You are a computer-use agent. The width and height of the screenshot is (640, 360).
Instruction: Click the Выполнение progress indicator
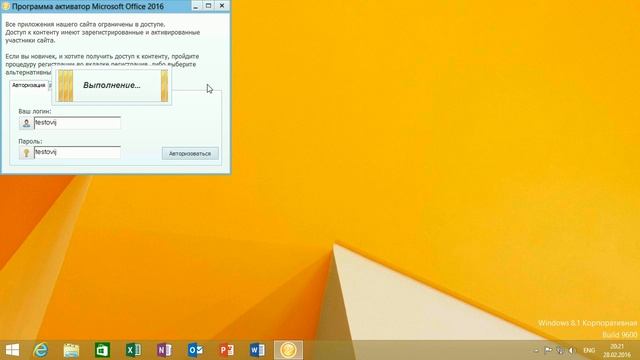(112, 85)
